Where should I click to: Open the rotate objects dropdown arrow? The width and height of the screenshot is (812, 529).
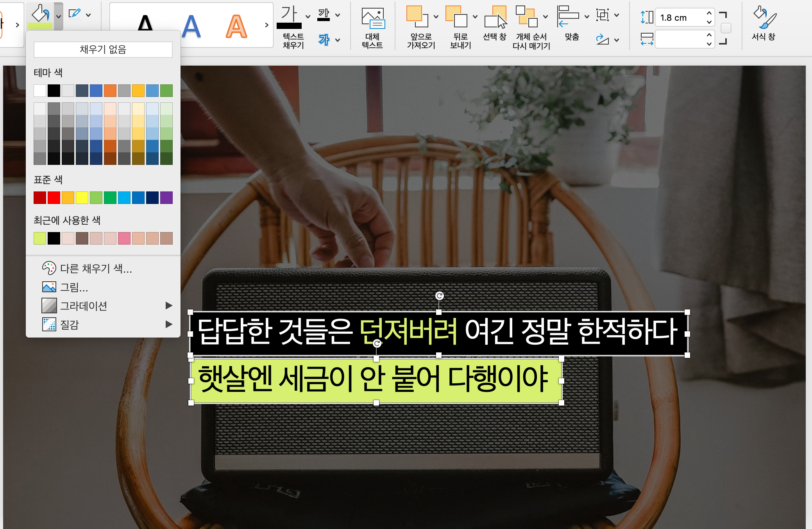pos(617,40)
